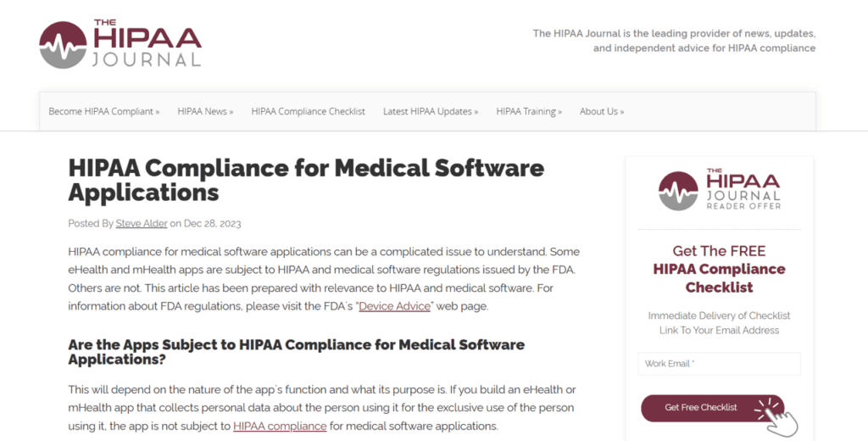Expand the Become HIPAA Compliant menu
This screenshot has height=441, width=868.
coord(103,111)
